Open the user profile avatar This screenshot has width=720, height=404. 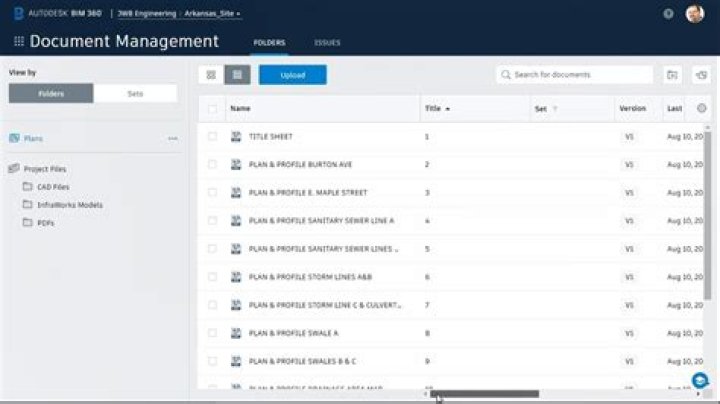tap(695, 14)
